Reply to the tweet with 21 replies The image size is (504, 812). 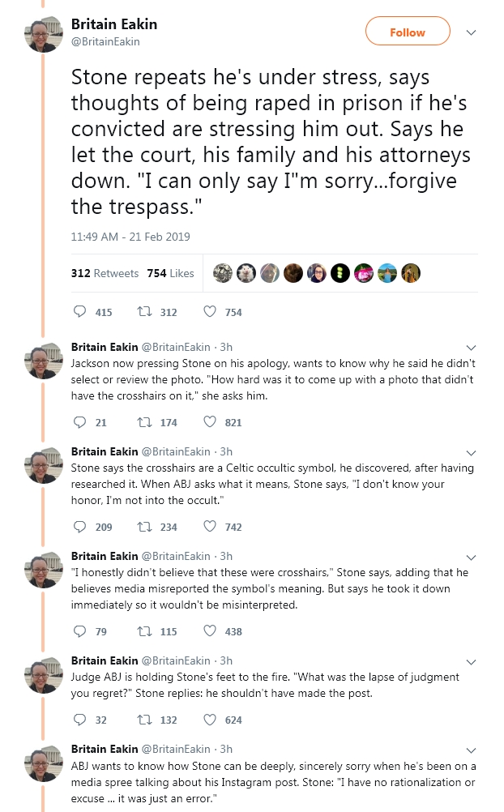pos(79,421)
